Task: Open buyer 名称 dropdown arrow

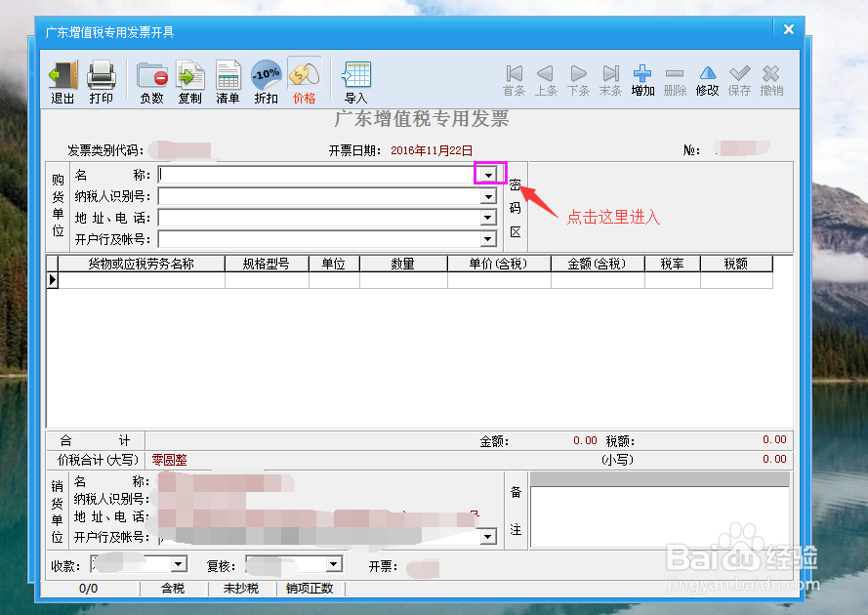Action: click(488, 175)
